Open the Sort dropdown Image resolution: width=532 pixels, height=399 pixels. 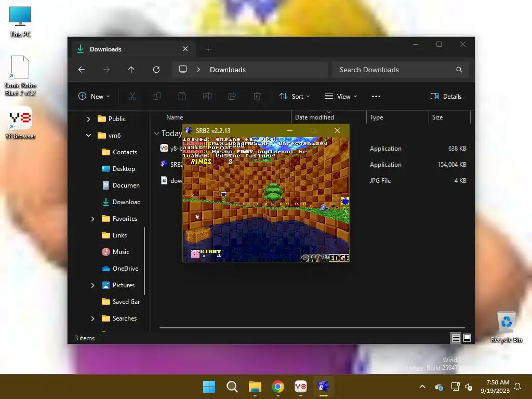pyautogui.click(x=295, y=96)
